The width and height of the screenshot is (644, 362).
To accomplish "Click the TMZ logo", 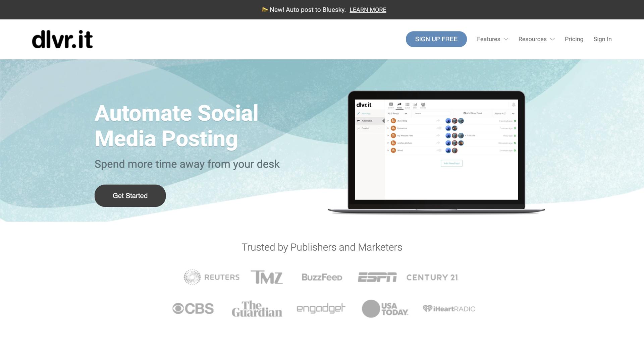I will click(267, 277).
